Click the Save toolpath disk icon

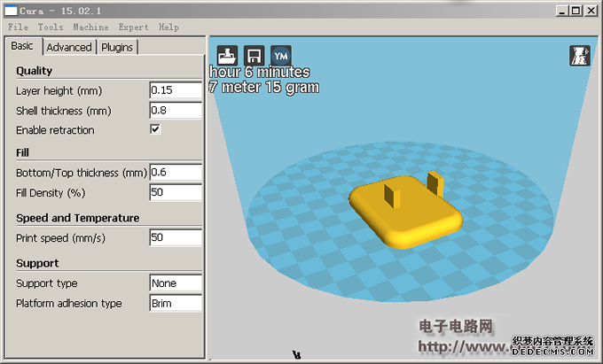[254, 56]
